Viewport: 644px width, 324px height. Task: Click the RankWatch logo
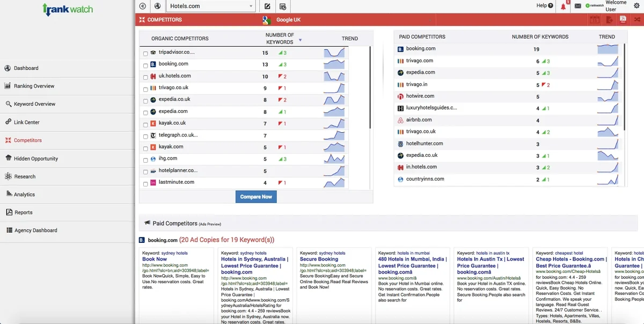click(68, 9)
